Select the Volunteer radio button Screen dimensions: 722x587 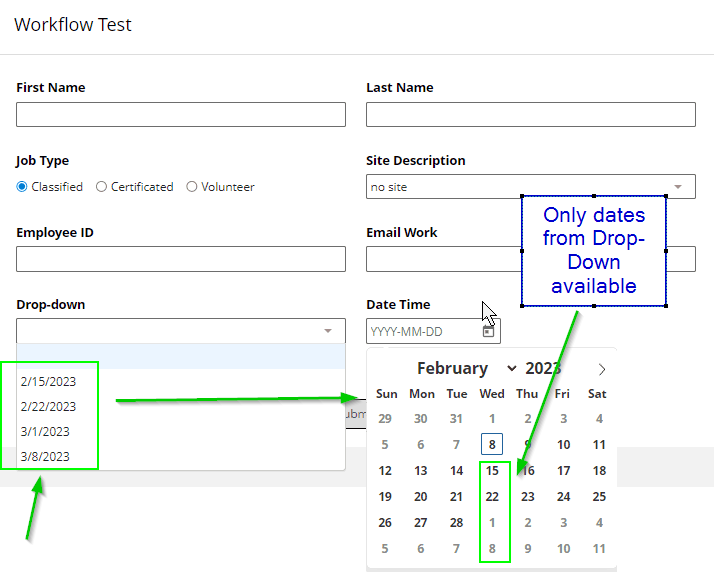(192, 187)
